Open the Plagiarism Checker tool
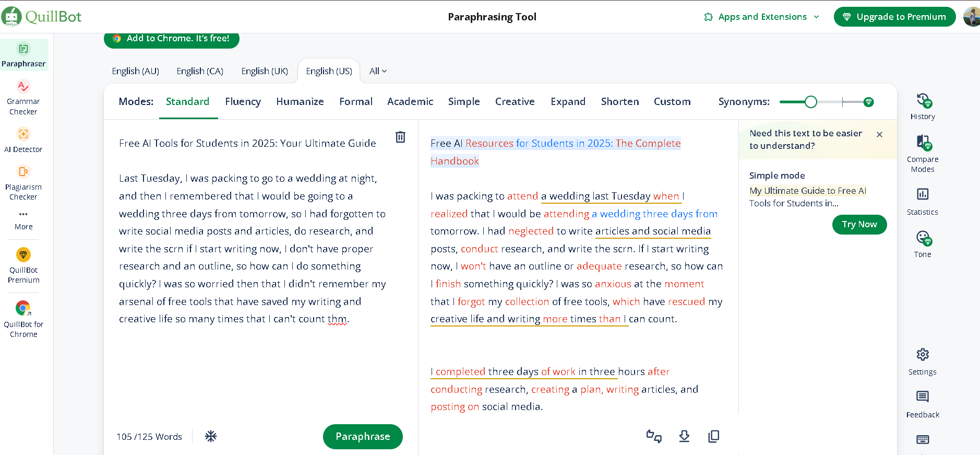Image resolution: width=980 pixels, height=455 pixels. click(x=23, y=183)
